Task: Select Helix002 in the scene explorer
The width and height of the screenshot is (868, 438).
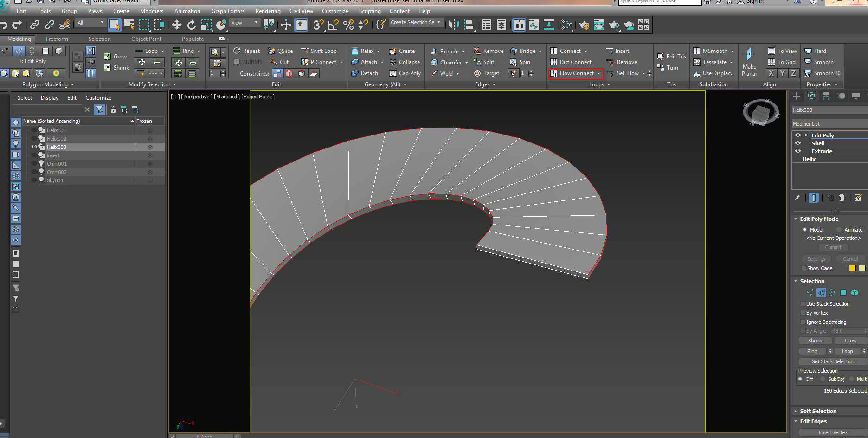Action: (56, 138)
